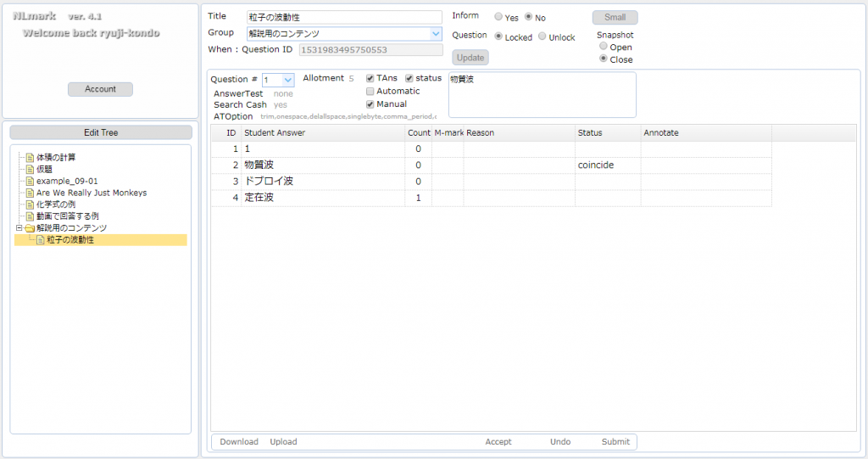Click the file icon for example_09-01
Viewport: 868px width, 459px height.
tap(30, 182)
